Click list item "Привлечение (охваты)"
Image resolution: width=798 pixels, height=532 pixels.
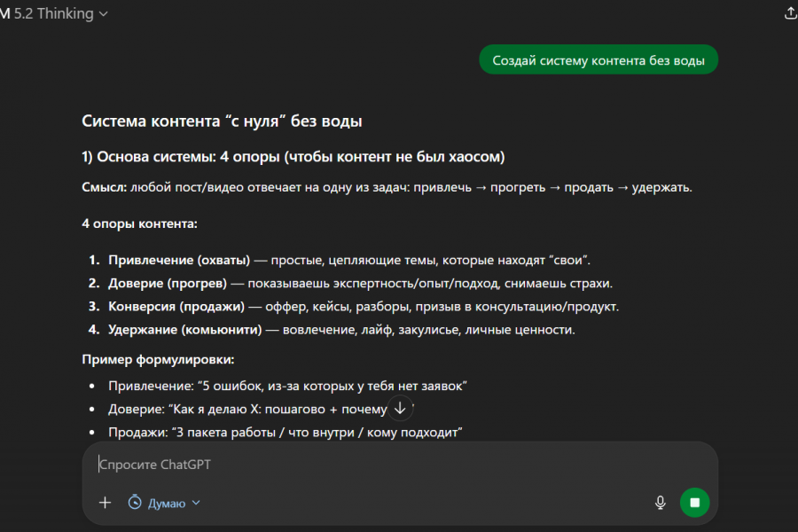click(x=179, y=260)
